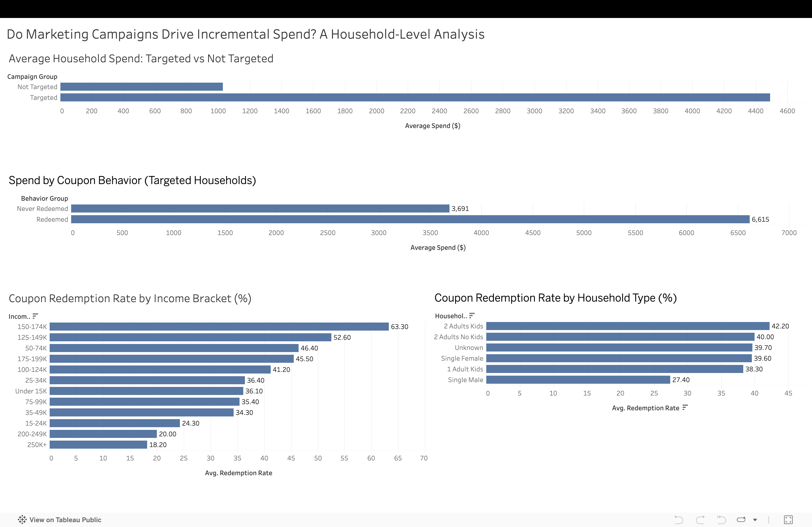Click 'Avg. Redemption Rate' axis title under income chart
This screenshot has height=527, width=812.
click(238, 473)
